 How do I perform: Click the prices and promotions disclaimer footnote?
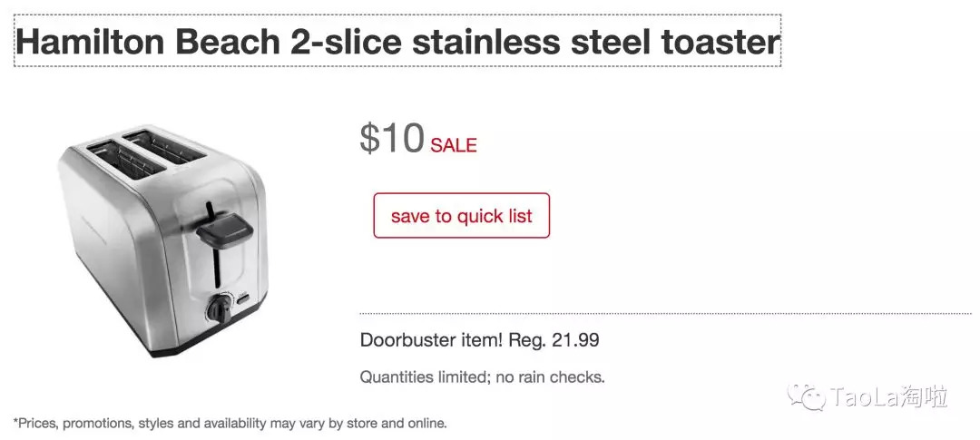(230, 423)
